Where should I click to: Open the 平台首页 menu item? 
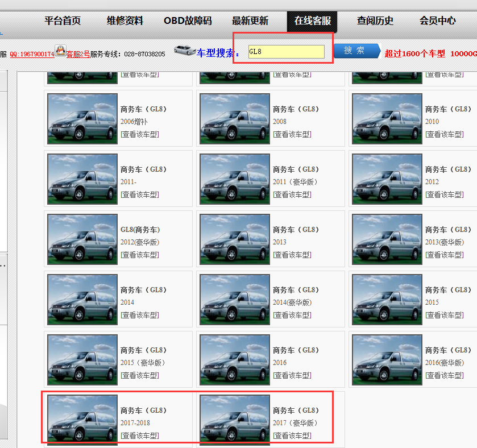[63, 20]
